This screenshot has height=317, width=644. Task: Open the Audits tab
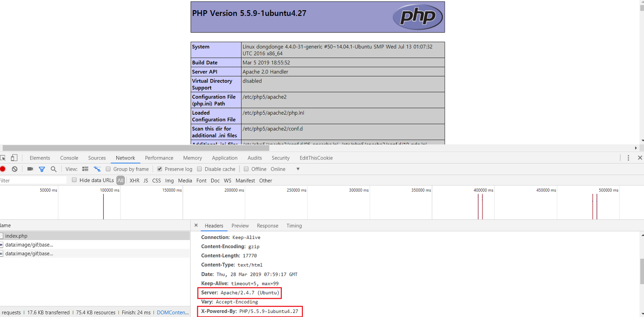[255, 158]
